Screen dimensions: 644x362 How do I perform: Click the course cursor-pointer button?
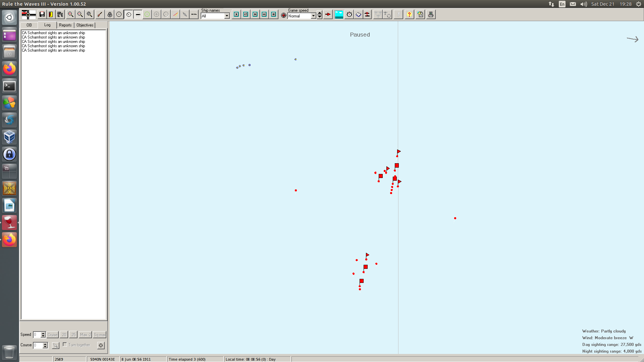coord(56,345)
